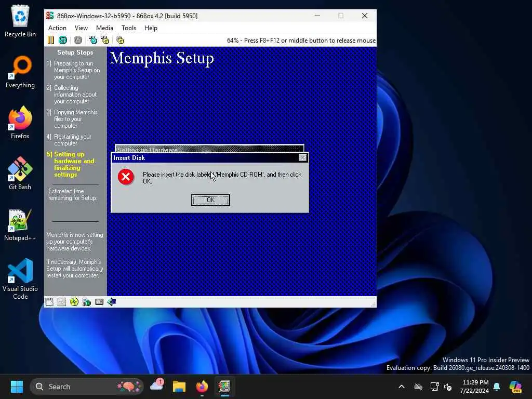Click 'Estimated time remaining for Setup' text
Screen dimensions: 532x399
click(x=72, y=194)
